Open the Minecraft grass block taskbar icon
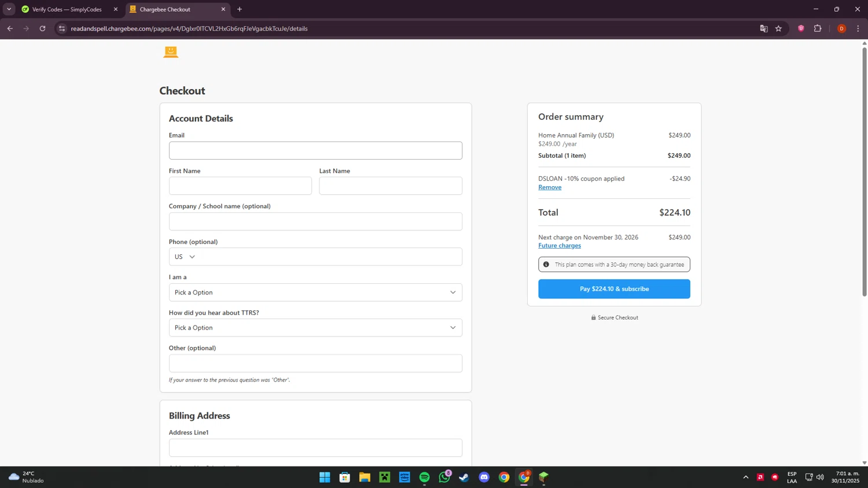The width and height of the screenshot is (868, 488). (x=544, y=477)
